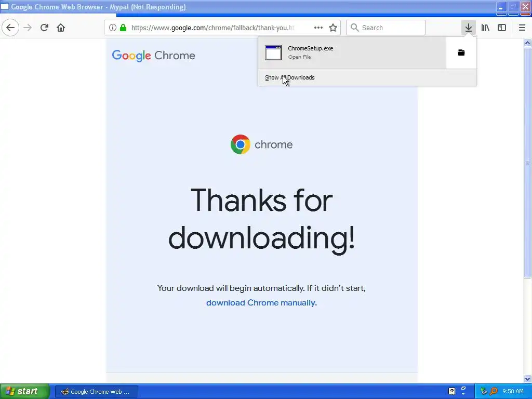The height and width of the screenshot is (399, 532).
Task: Minimize the Mypal browser window
Action: click(501, 7)
